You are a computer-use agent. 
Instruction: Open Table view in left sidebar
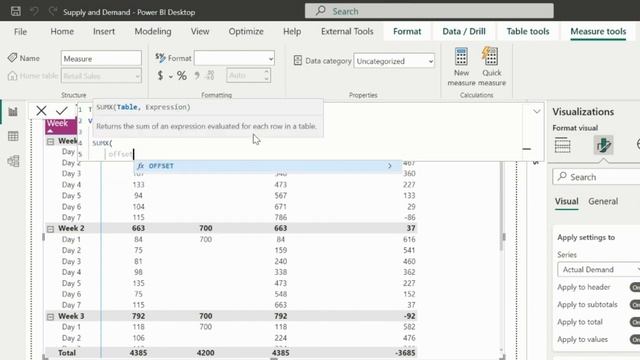pos(13,136)
